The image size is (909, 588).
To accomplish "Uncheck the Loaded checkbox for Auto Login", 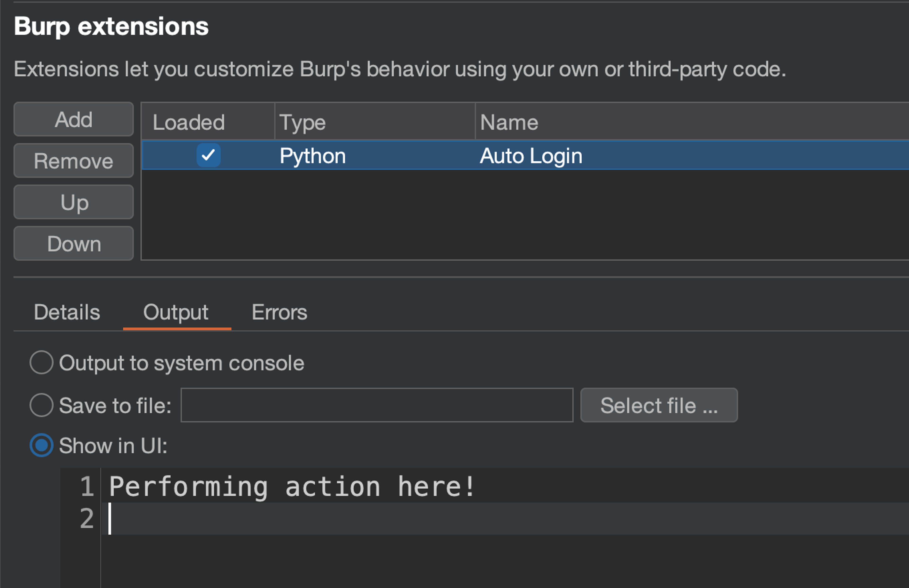I will pyautogui.click(x=208, y=155).
